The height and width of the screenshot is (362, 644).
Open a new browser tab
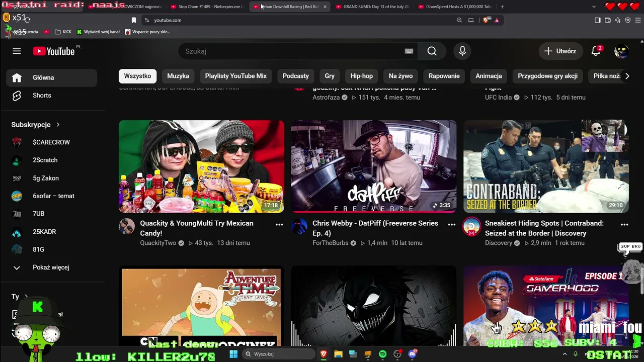pos(502,7)
